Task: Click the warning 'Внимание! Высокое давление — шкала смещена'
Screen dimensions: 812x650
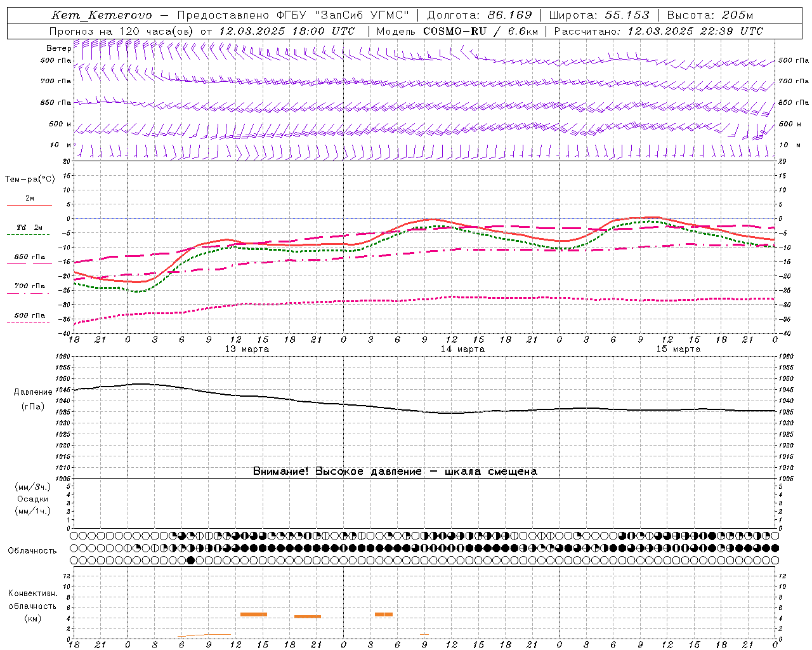Action: (395, 472)
